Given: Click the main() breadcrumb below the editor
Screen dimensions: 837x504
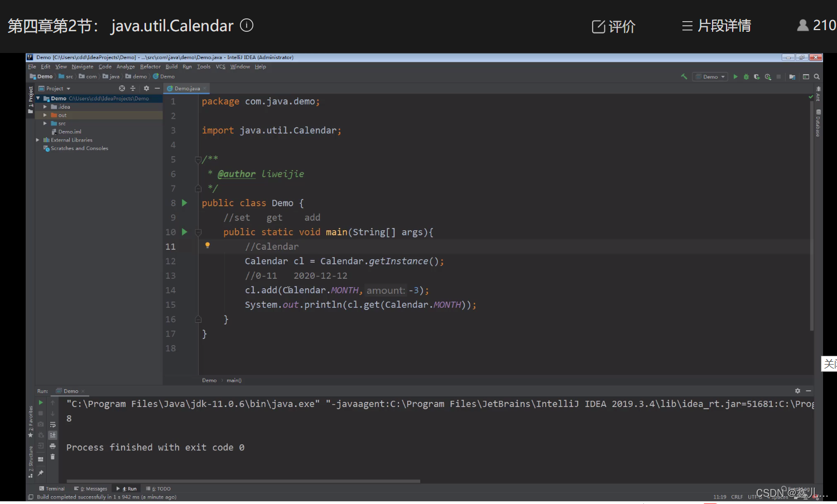Looking at the screenshot, I should [x=234, y=380].
